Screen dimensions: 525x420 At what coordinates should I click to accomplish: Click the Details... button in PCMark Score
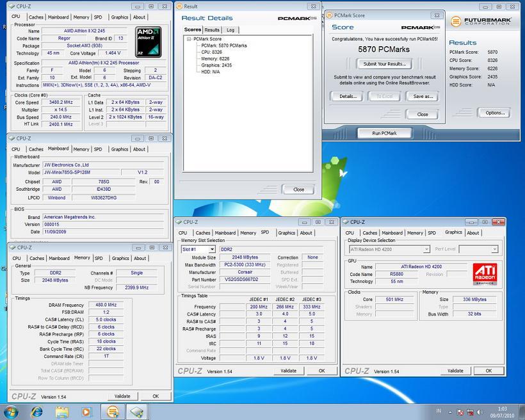coord(348,97)
